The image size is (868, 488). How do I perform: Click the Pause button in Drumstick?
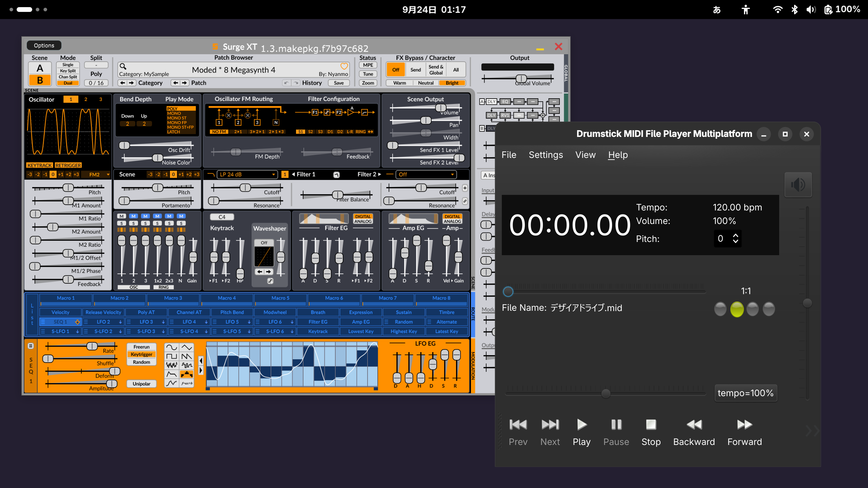(616, 433)
